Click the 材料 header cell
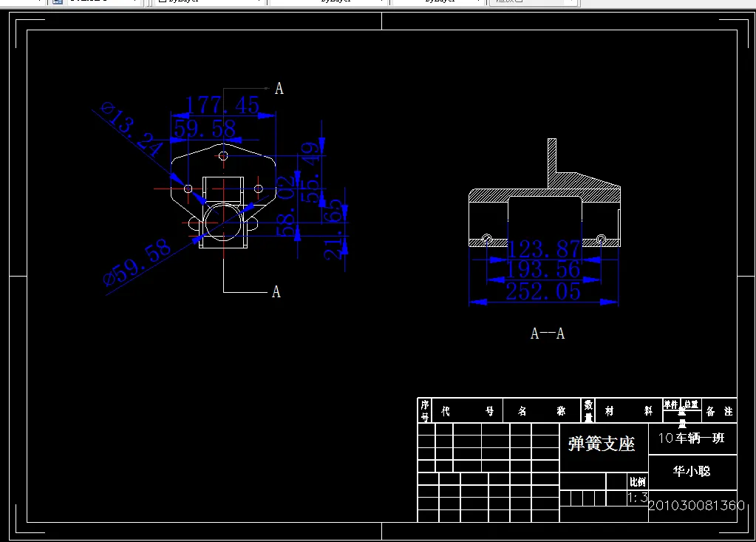The height and width of the screenshot is (542, 756). tap(629, 411)
